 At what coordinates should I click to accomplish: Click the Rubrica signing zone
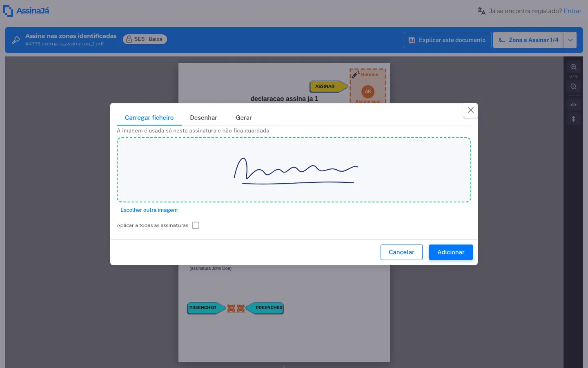pos(368,86)
